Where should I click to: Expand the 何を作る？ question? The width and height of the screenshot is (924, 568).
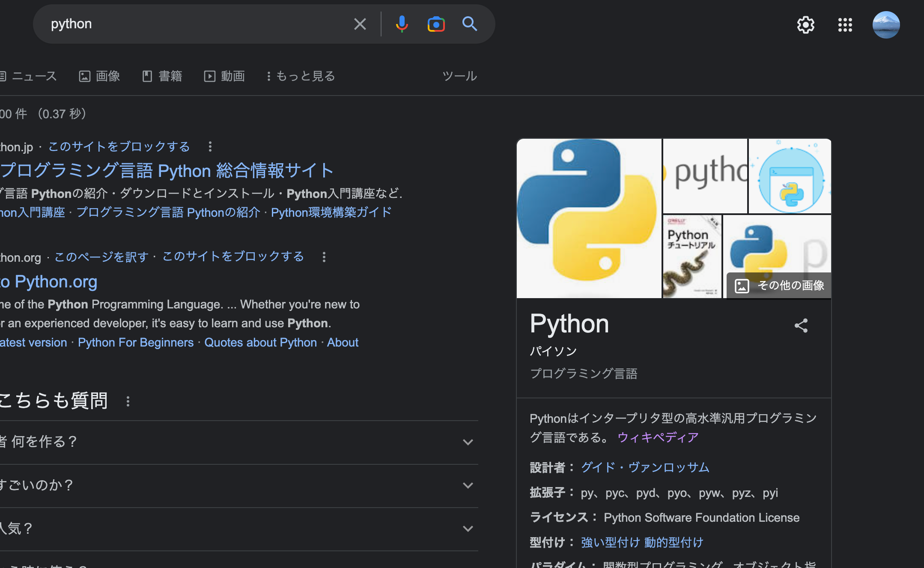click(468, 442)
